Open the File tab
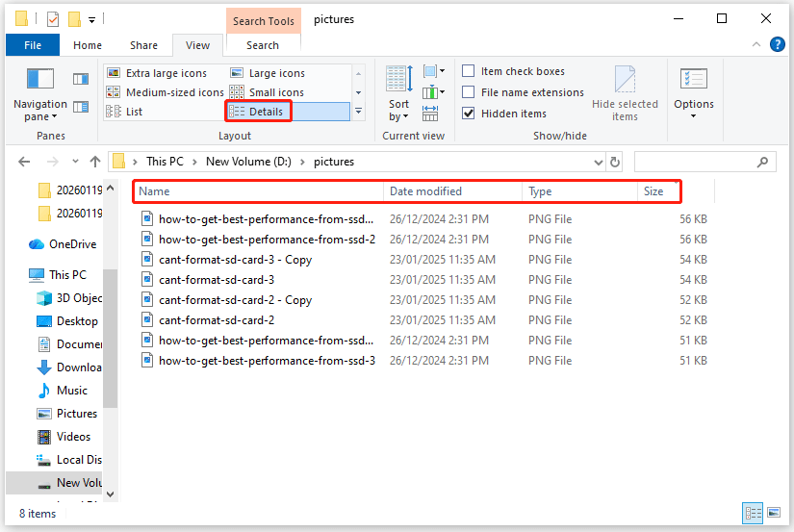 pos(33,45)
